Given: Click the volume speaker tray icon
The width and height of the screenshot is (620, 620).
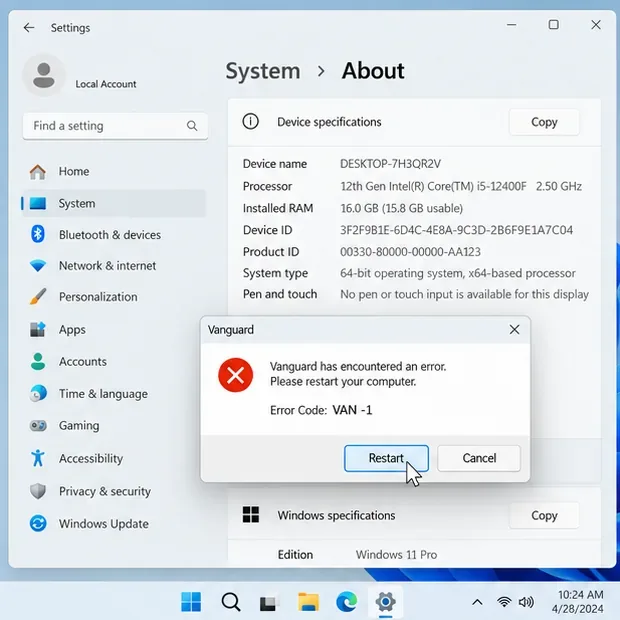Looking at the screenshot, I should tap(526, 602).
